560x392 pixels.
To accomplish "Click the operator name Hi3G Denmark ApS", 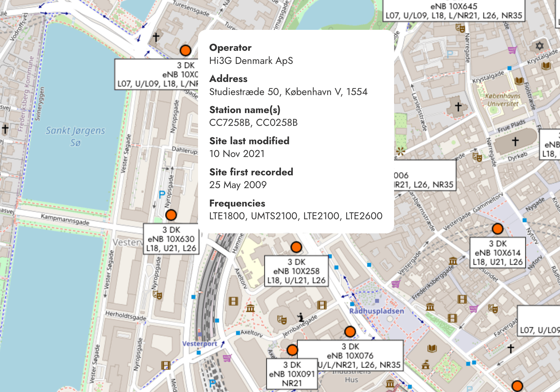I will click(251, 61).
